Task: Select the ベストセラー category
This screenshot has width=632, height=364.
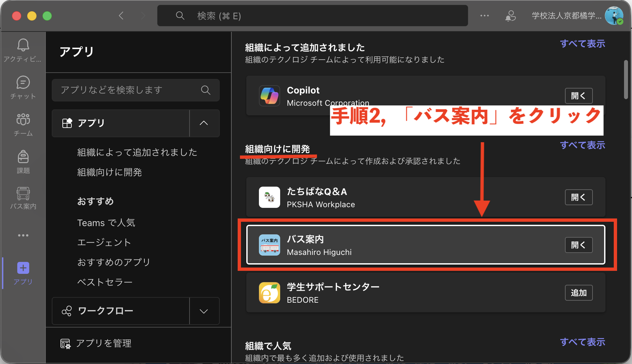Action: [105, 282]
